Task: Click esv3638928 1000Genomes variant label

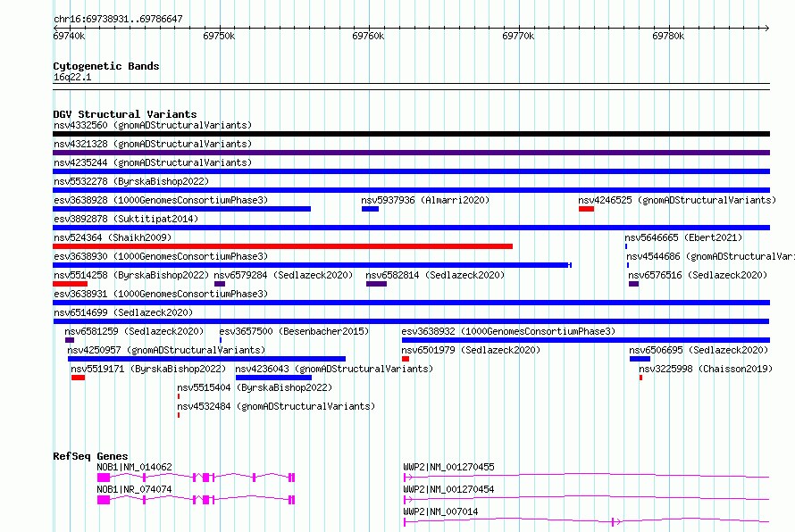Action: [x=161, y=200]
